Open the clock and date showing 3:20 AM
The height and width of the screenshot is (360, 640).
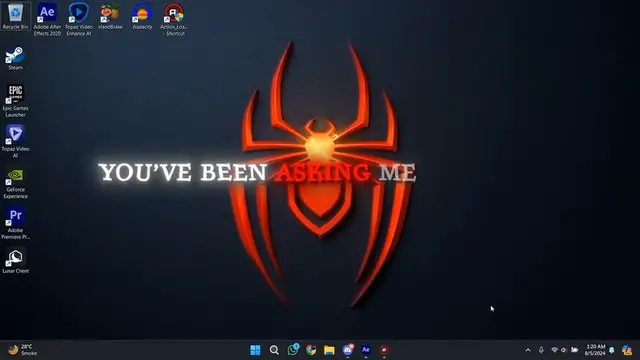point(595,350)
